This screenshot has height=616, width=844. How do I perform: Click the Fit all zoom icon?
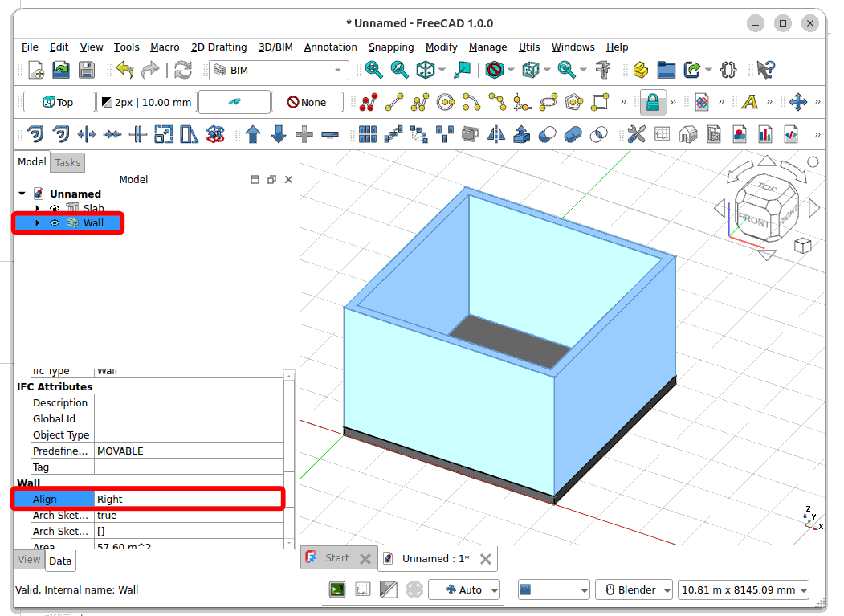[373, 70]
